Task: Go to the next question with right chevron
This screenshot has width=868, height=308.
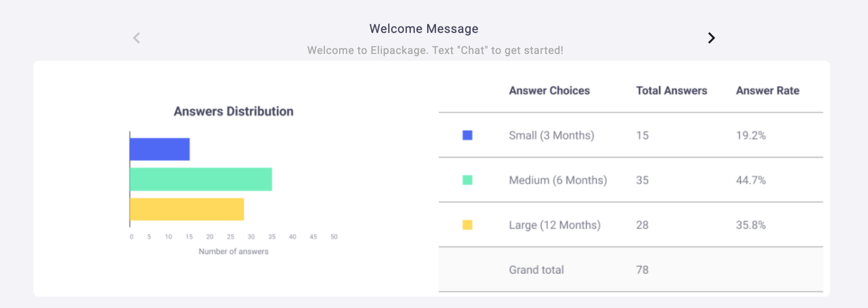Action: coord(711,38)
